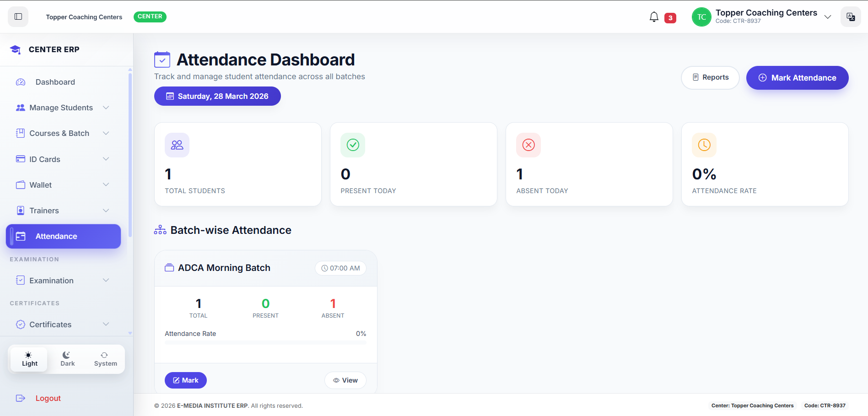Image resolution: width=868 pixels, height=416 pixels.
Task: Toggle the sidebar collapse button top left
Action: (x=17, y=16)
